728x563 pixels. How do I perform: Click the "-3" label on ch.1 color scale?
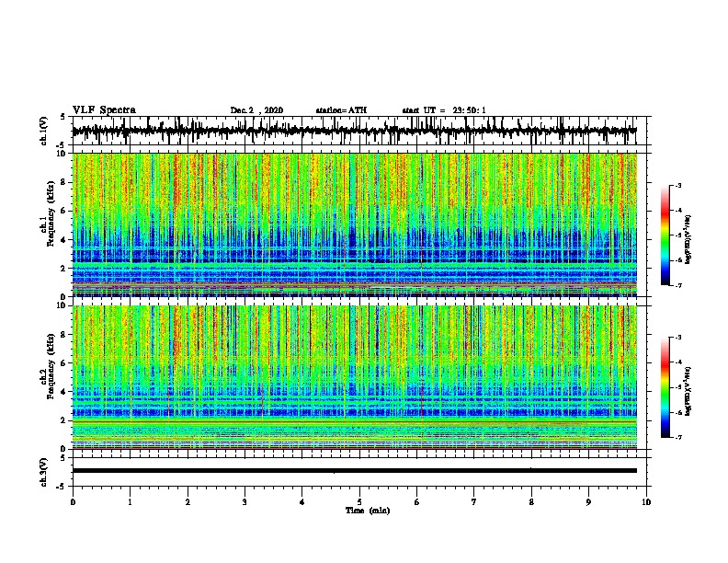click(677, 185)
